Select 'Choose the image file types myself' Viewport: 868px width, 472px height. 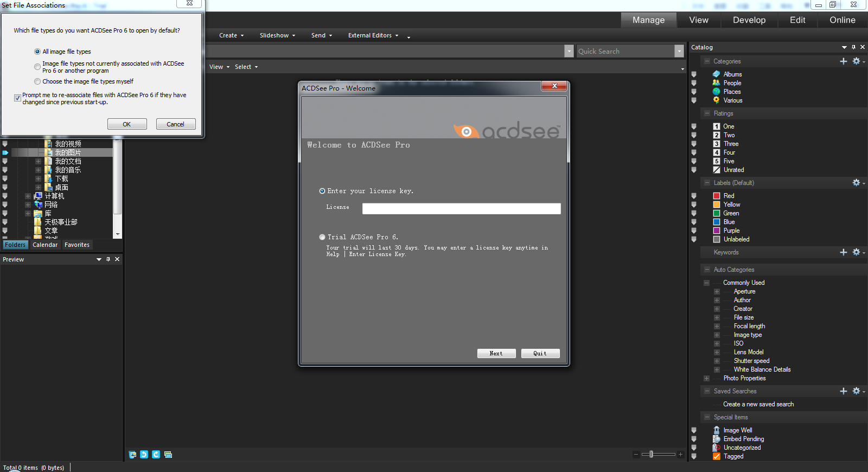click(x=37, y=81)
